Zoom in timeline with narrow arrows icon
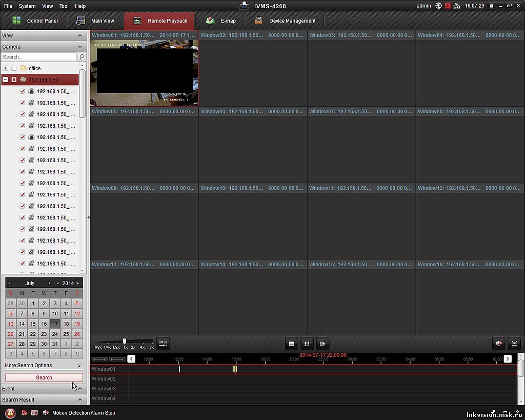525x420 pixels. [x=117, y=359]
